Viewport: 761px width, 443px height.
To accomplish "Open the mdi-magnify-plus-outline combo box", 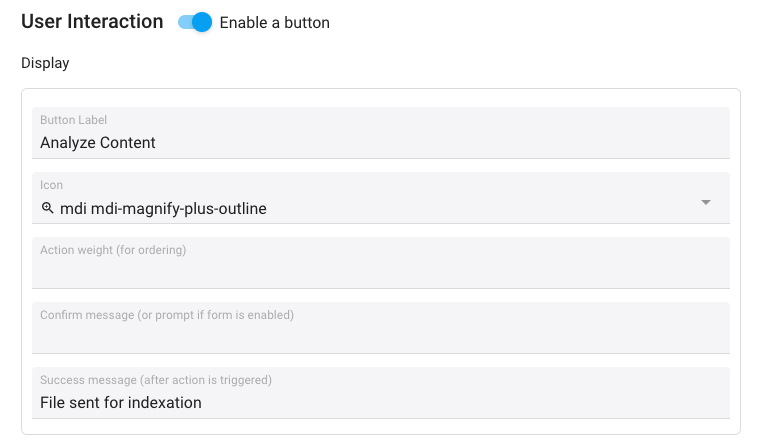I will click(380, 198).
